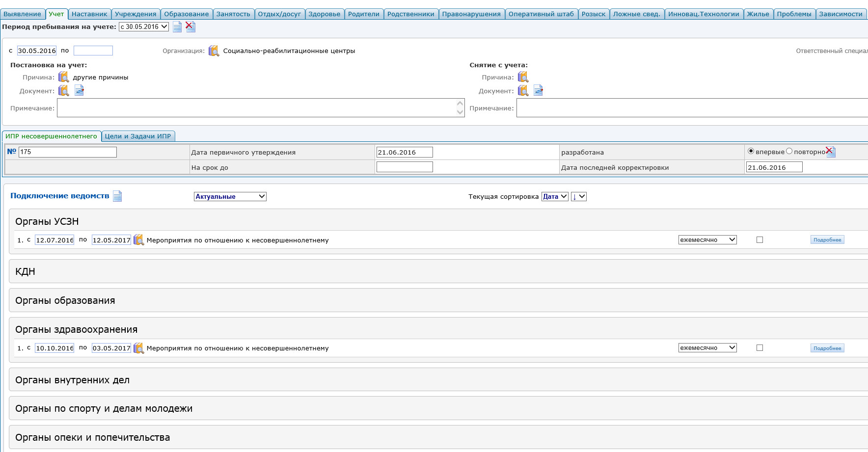Open lookup icon in Органы здравоохранения row
Image resolution: width=868 pixels, height=452 pixels.
point(139,348)
